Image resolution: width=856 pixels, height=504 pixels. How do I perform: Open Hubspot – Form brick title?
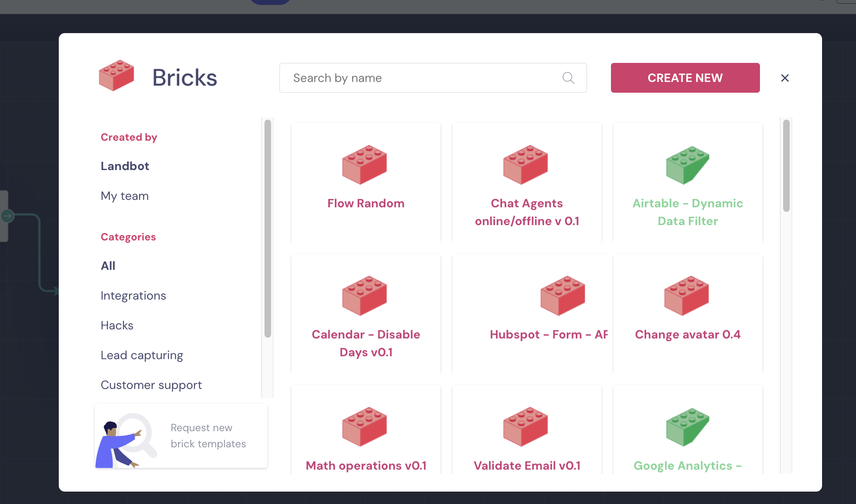549,334
